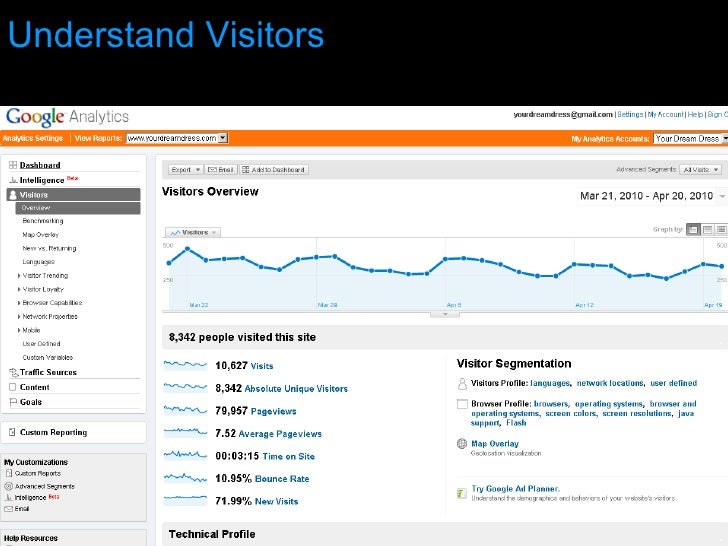
Task: Click Add to Dashboard button
Action: click(274, 170)
